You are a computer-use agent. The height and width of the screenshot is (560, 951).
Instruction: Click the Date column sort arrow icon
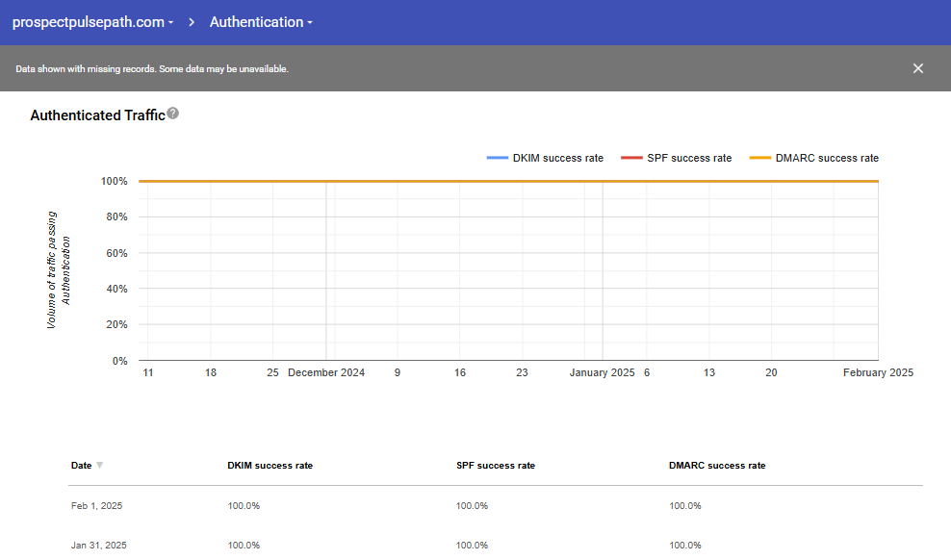(x=99, y=466)
